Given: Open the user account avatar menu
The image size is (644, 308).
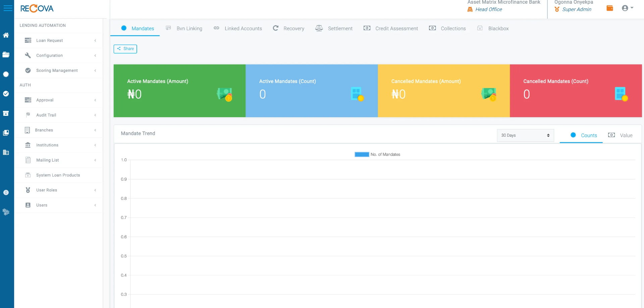Looking at the screenshot, I should tap(627, 8).
